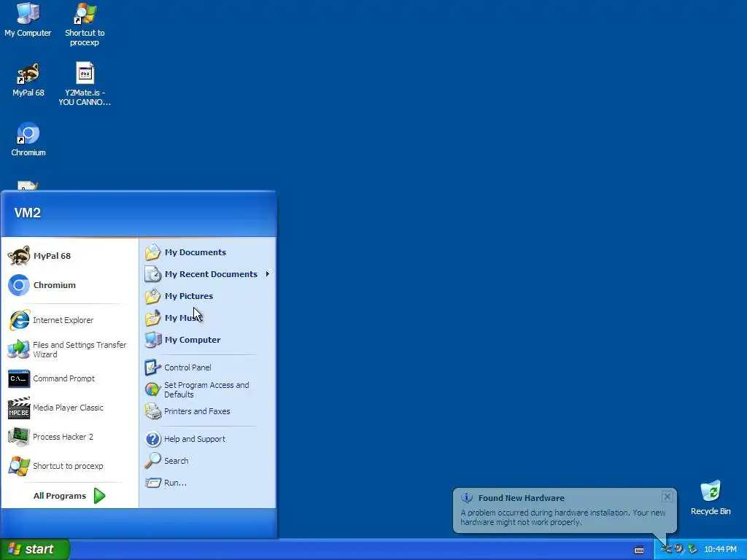Viewport: 747px width, 560px height.
Task: Open Set Program Access and Defaults
Action: (207, 389)
